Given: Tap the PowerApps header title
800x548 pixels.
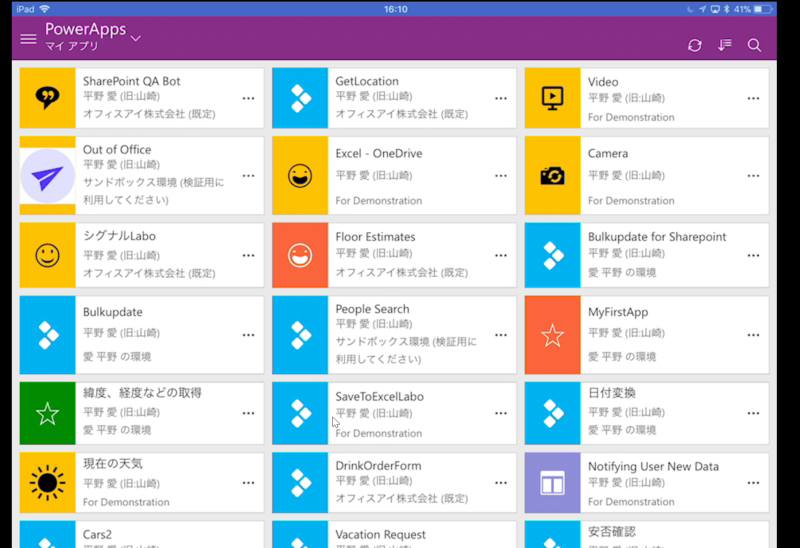Looking at the screenshot, I should [85, 29].
